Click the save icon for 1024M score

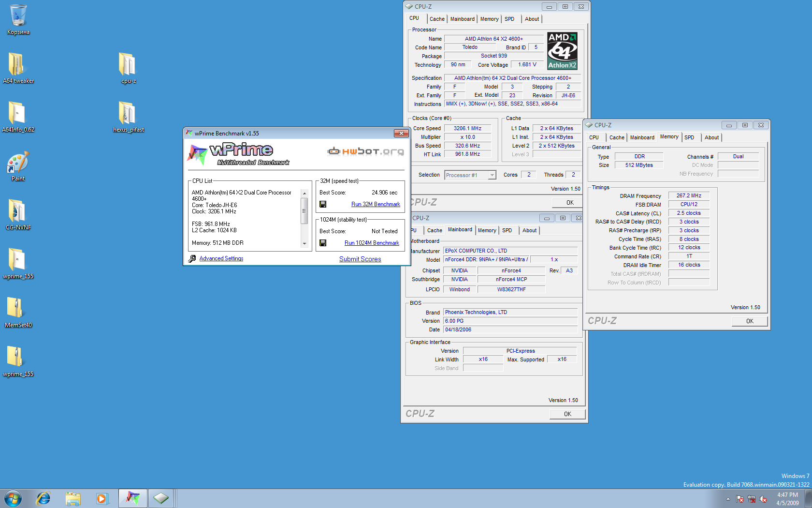pos(323,243)
